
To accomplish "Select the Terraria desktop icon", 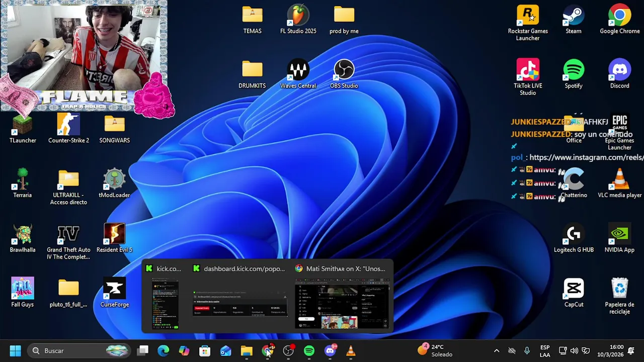I will (23, 184).
